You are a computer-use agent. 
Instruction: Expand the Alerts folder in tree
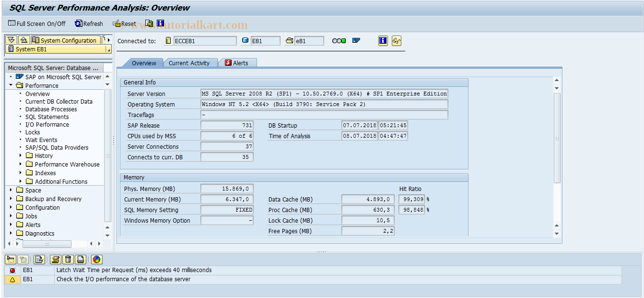coord(11,225)
